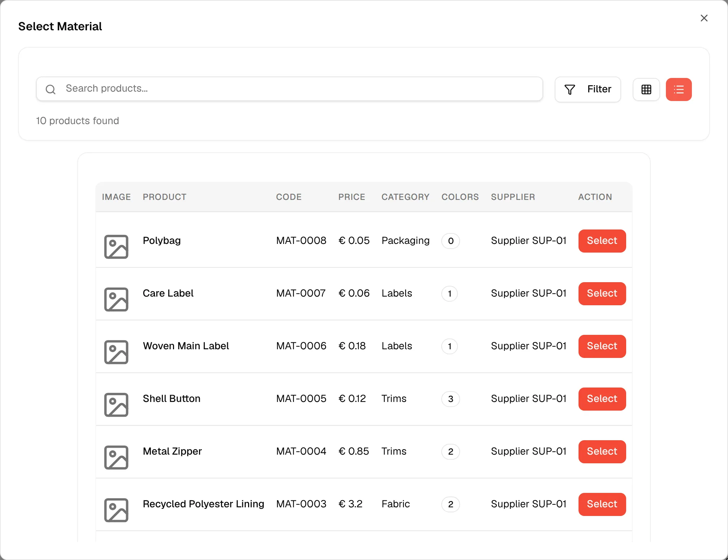Click the Care Label colors badge

[449, 294]
